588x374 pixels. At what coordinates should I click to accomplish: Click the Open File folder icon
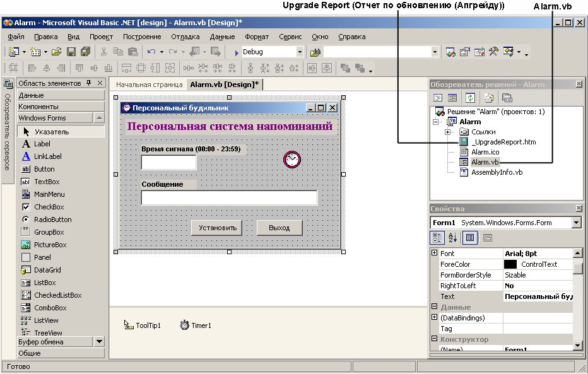coord(57,52)
